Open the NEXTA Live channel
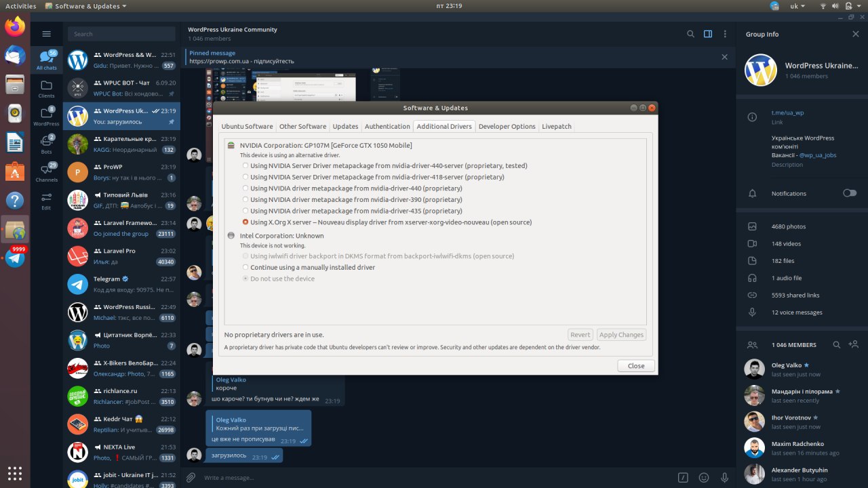The width and height of the screenshot is (868, 488). click(x=121, y=452)
